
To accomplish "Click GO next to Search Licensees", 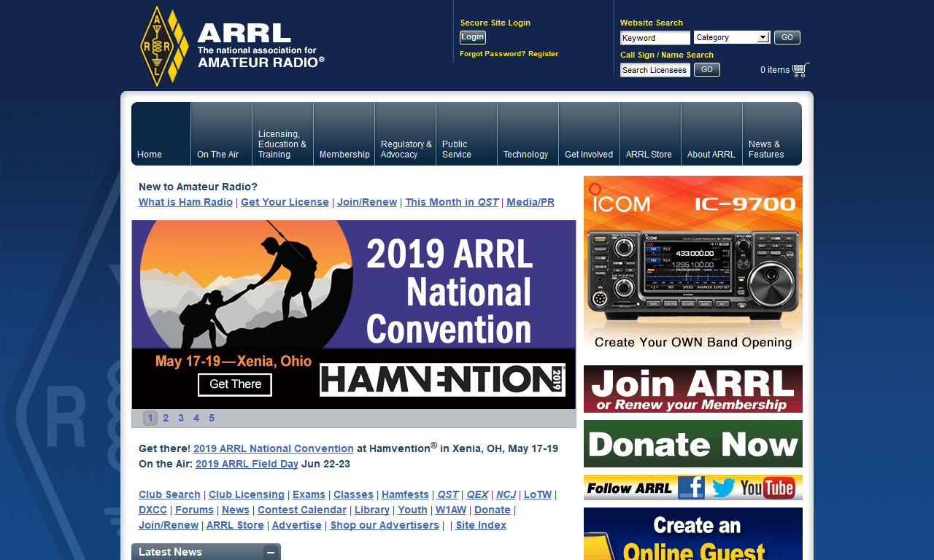I will 707,69.
